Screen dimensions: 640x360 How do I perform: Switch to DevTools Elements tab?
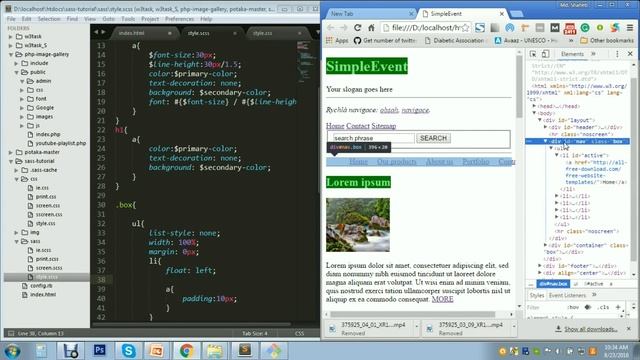click(x=572, y=54)
